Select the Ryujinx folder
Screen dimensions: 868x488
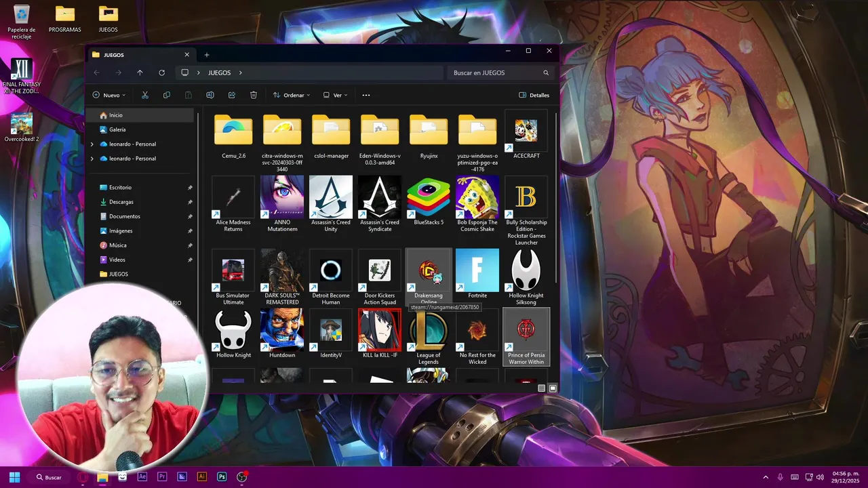tap(429, 135)
